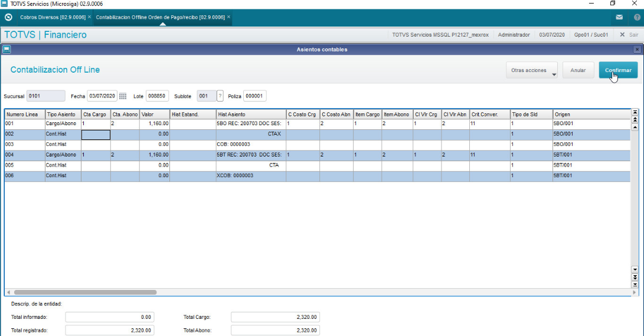The height and width of the screenshot is (336, 644).
Task: Close the Asientos contables dialog
Action: click(637, 49)
